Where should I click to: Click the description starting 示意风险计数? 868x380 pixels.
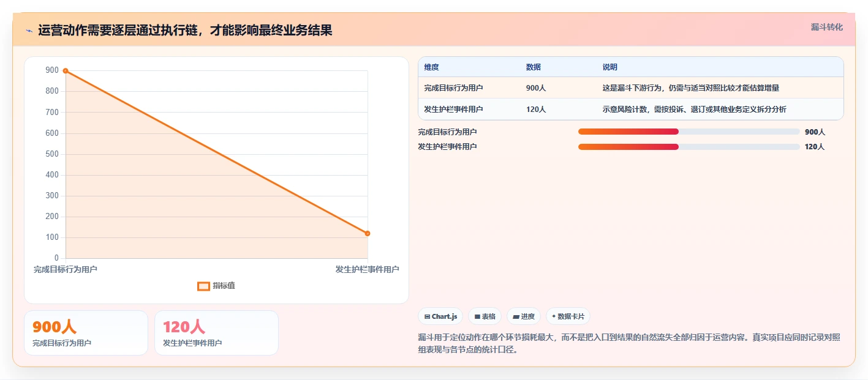(695, 110)
